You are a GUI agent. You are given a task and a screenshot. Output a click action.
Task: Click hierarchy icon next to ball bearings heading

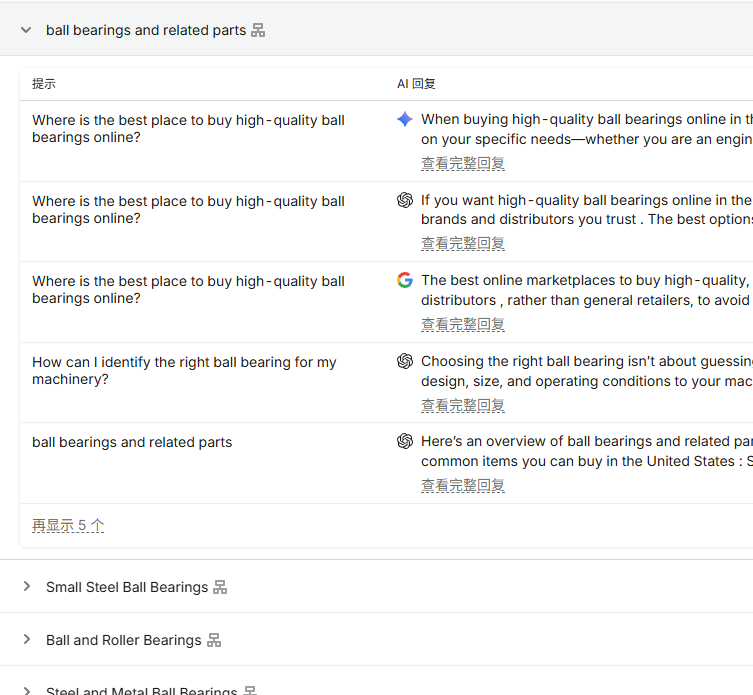(x=258, y=30)
